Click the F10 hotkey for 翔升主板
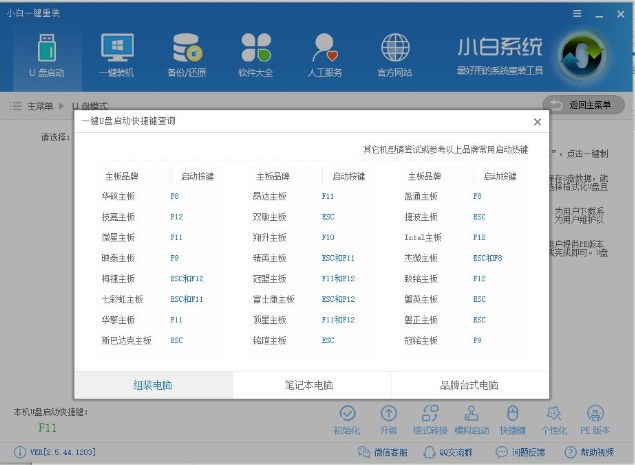 pos(328,237)
